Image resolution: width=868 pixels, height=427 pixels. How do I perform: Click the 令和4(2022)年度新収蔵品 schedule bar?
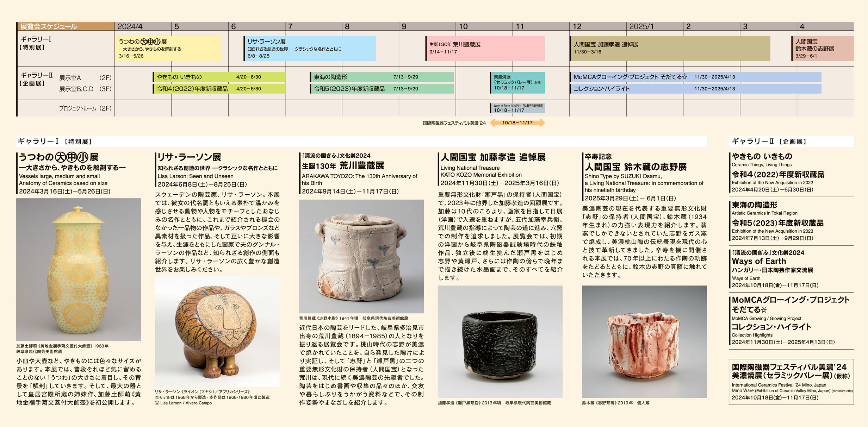tap(219, 89)
